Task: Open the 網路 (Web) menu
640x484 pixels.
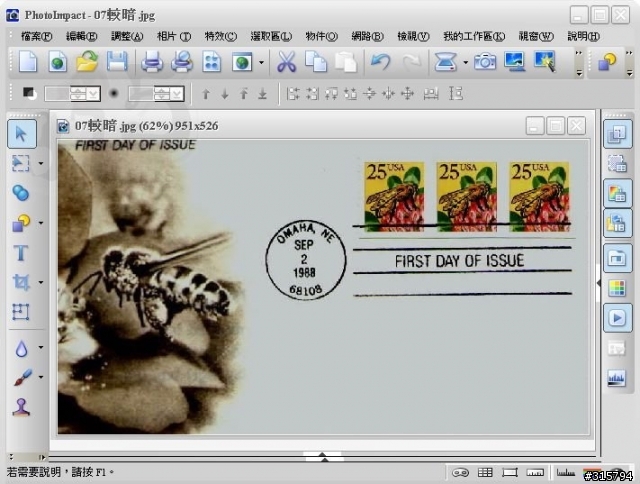Action: click(367, 36)
